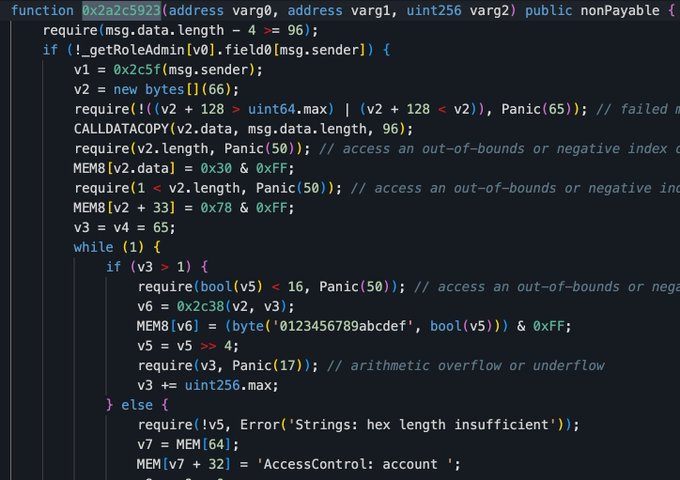Click the 'v3 = v4 = 65;' line

(124, 228)
